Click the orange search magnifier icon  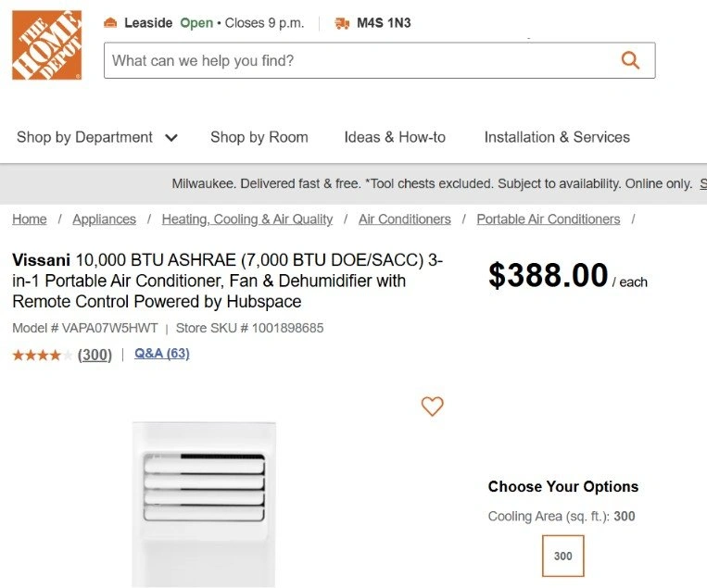[630, 60]
